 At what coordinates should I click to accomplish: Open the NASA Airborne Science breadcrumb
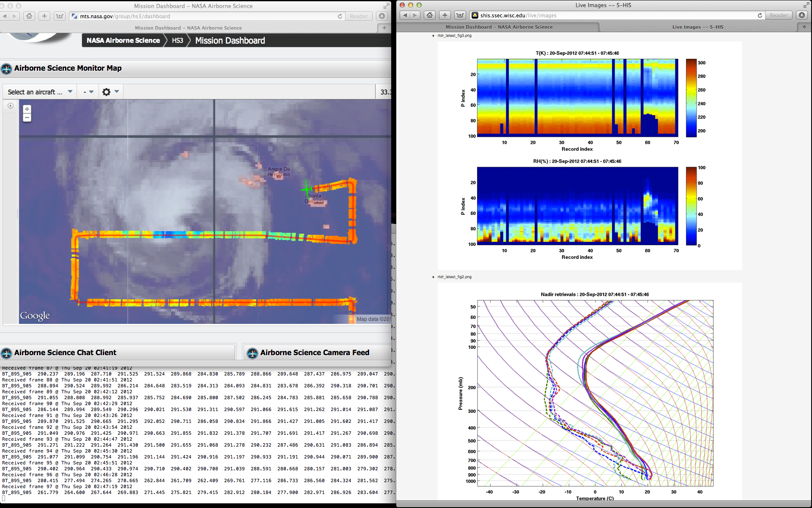click(x=123, y=41)
